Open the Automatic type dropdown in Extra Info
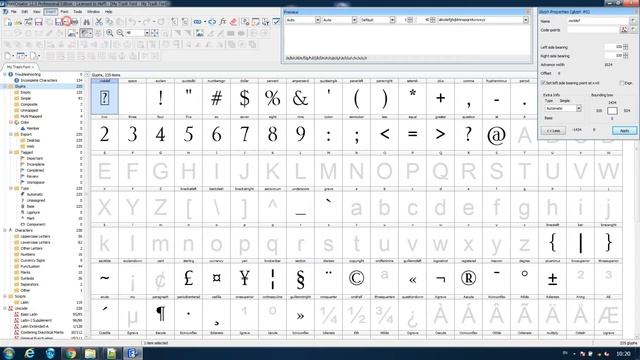640x360 pixels. [578, 108]
